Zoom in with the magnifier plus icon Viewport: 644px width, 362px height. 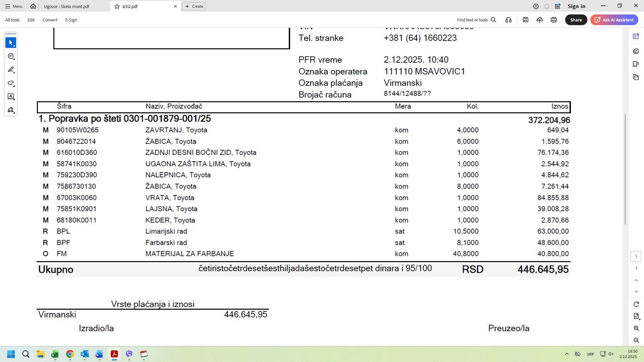pos(636,329)
